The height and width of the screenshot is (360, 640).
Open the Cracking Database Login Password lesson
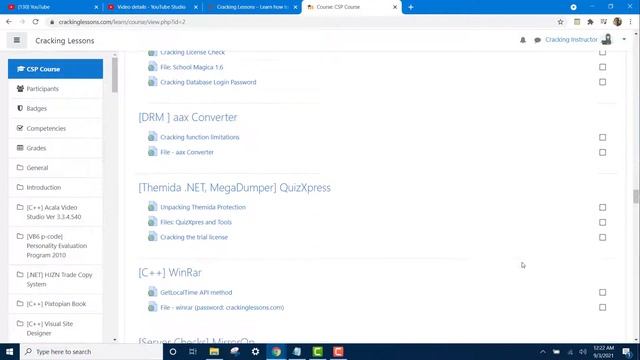(208, 82)
